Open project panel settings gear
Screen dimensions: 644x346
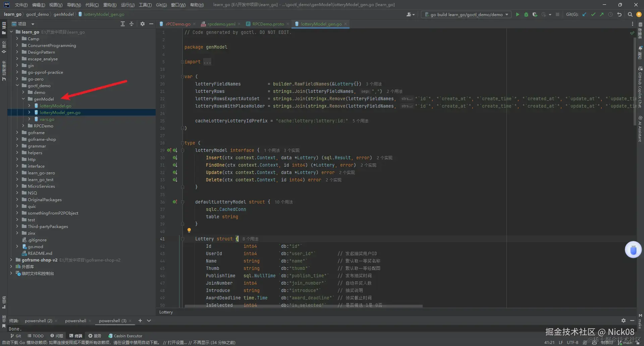coord(142,24)
